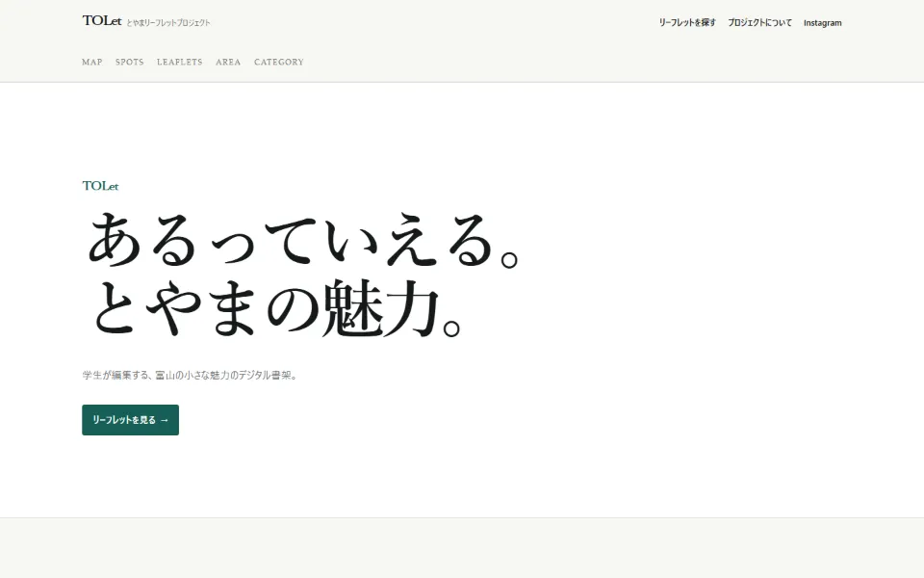Click the headline あるっていえる。
The width and height of the screenshot is (924, 578).
(303, 240)
